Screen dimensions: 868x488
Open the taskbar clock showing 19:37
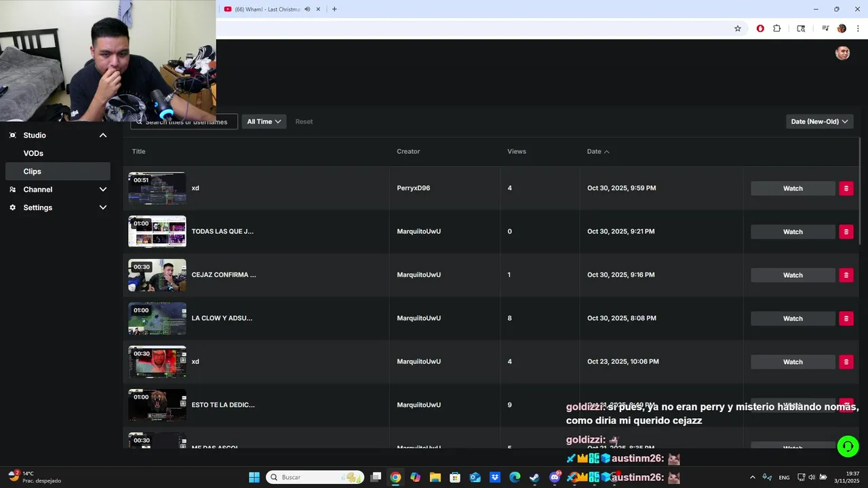tap(846, 477)
